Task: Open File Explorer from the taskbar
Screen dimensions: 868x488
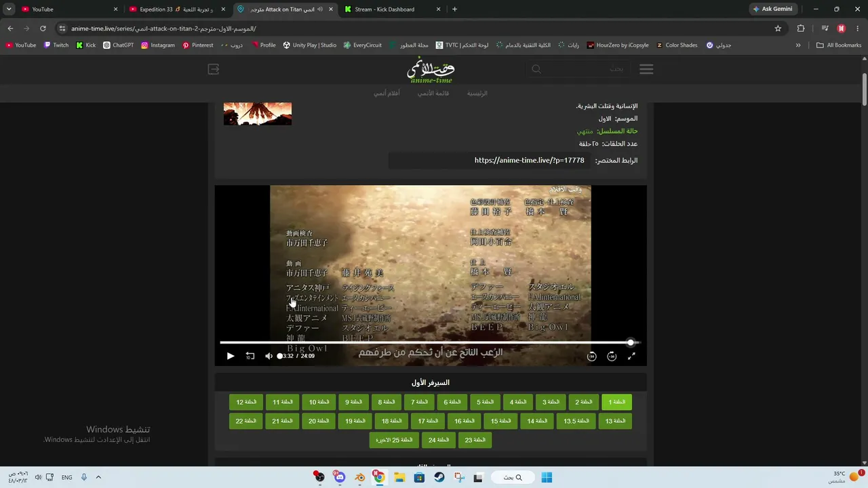Action: [399, 477]
